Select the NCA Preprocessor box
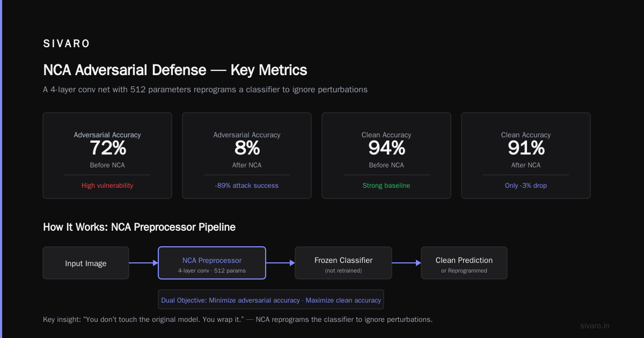The image size is (644, 338). coord(212,263)
